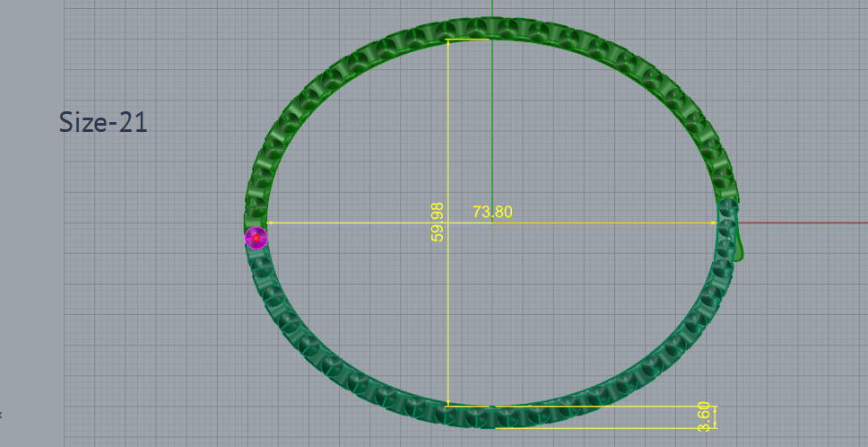Select the Size-21 text label

103,122
